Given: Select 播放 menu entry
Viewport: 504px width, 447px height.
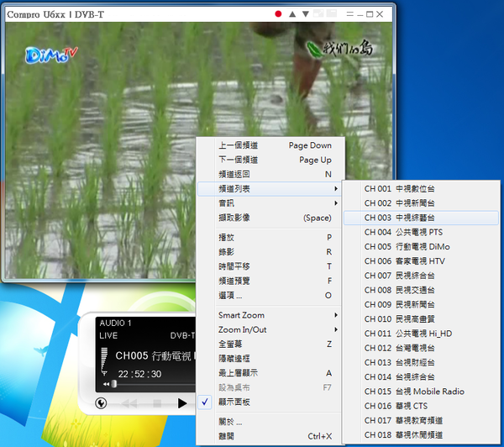Looking at the screenshot, I should click(x=270, y=237).
